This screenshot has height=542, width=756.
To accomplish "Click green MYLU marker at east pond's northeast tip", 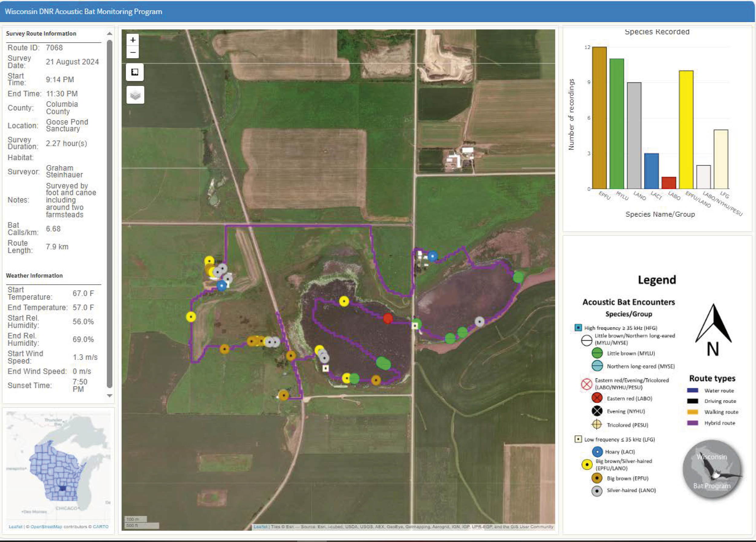I will coord(518,277).
